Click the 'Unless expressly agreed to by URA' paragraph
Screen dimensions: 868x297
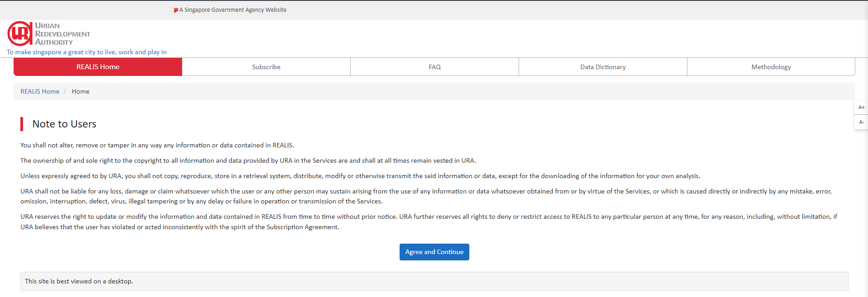tap(360, 176)
